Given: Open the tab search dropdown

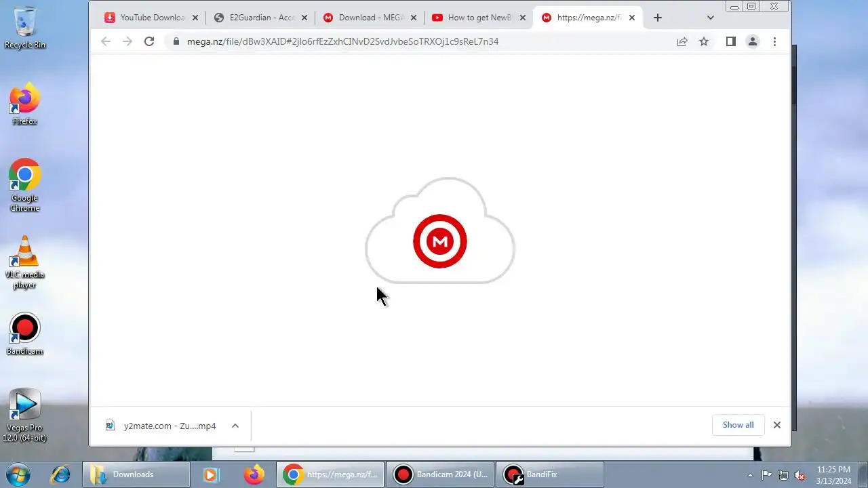Looking at the screenshot, I should 710,18.
